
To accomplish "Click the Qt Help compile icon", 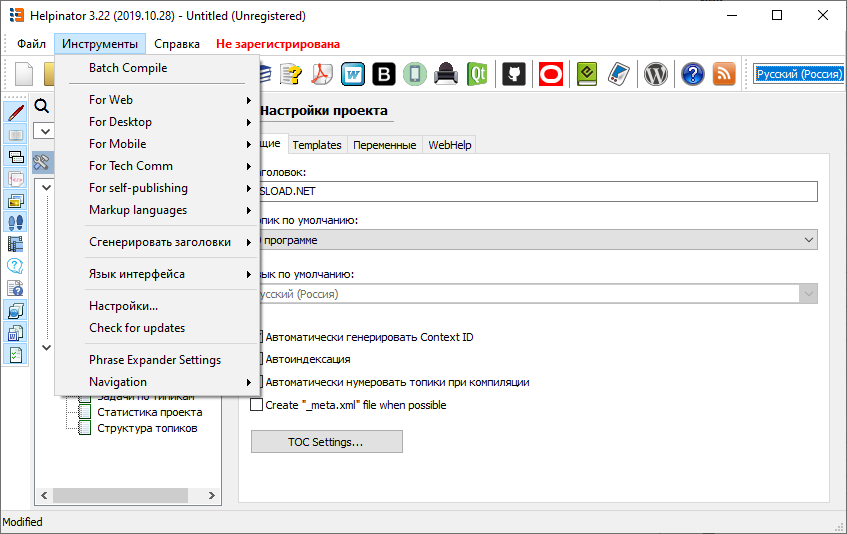I will (478, 74).
